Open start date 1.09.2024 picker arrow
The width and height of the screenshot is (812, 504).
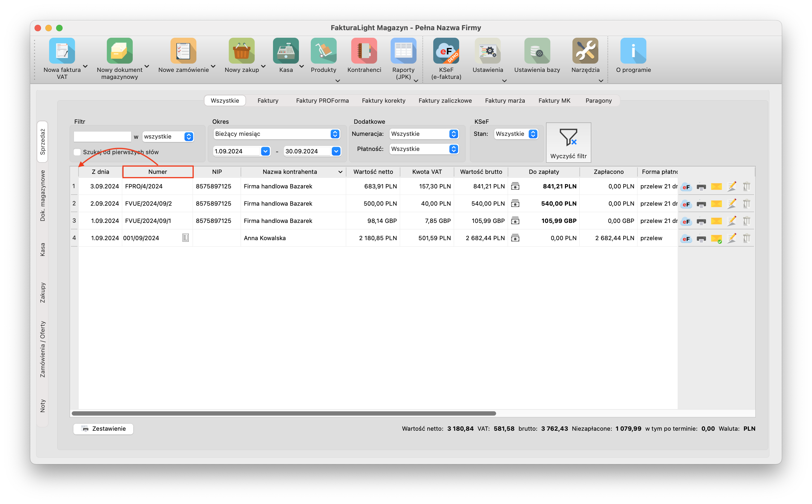[265, 151]
